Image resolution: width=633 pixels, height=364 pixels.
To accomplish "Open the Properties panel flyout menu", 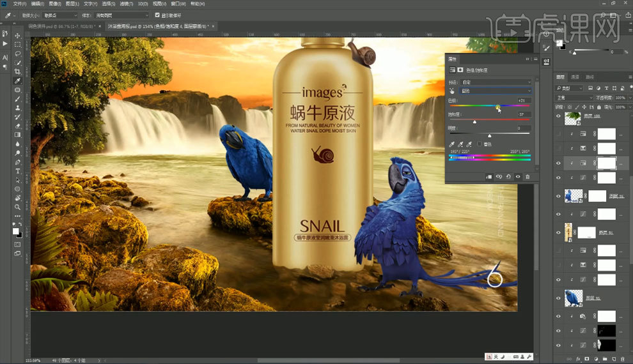I will [x=535, y=59].
